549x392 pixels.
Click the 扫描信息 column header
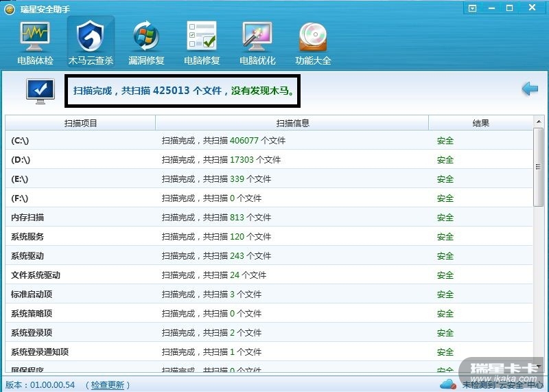(292, 124)
